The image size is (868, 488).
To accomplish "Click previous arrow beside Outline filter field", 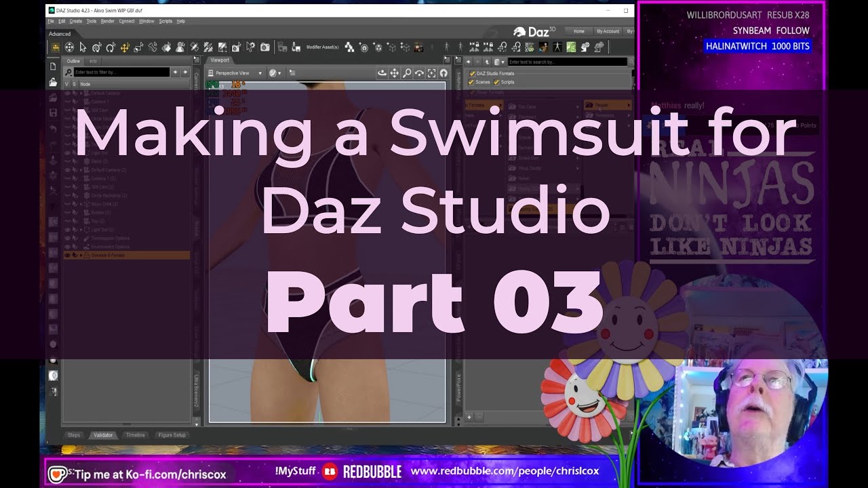I will [175, 72].
